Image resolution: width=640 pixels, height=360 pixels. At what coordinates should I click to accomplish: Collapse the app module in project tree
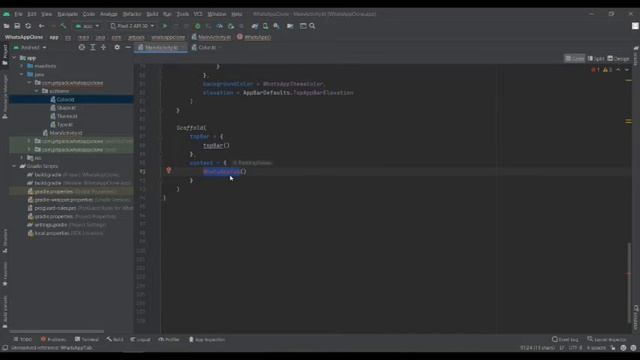pyautogui.click(x=15, y=58)
